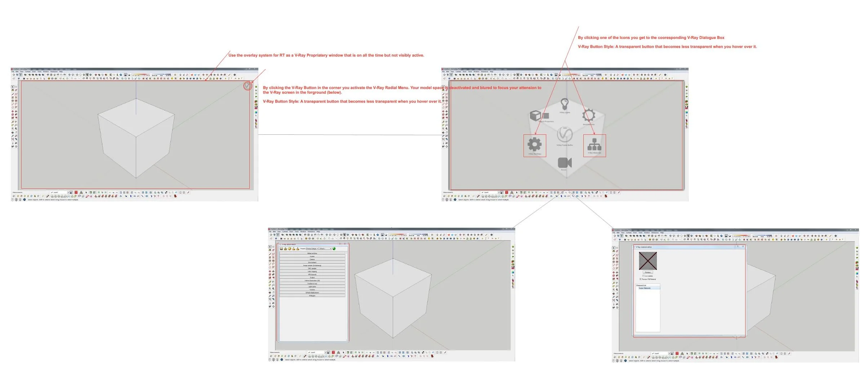The image size is (868, 387).
Task: Expand the Image sampler (Antialiasing) rollout
Action: click(x=312, y=266)
